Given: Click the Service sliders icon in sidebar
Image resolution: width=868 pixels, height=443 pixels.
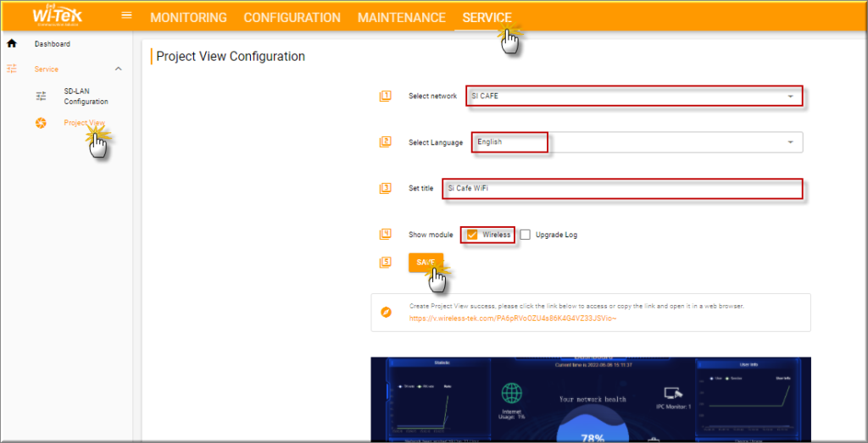Looking at the screenshot, I should [12, 69].
